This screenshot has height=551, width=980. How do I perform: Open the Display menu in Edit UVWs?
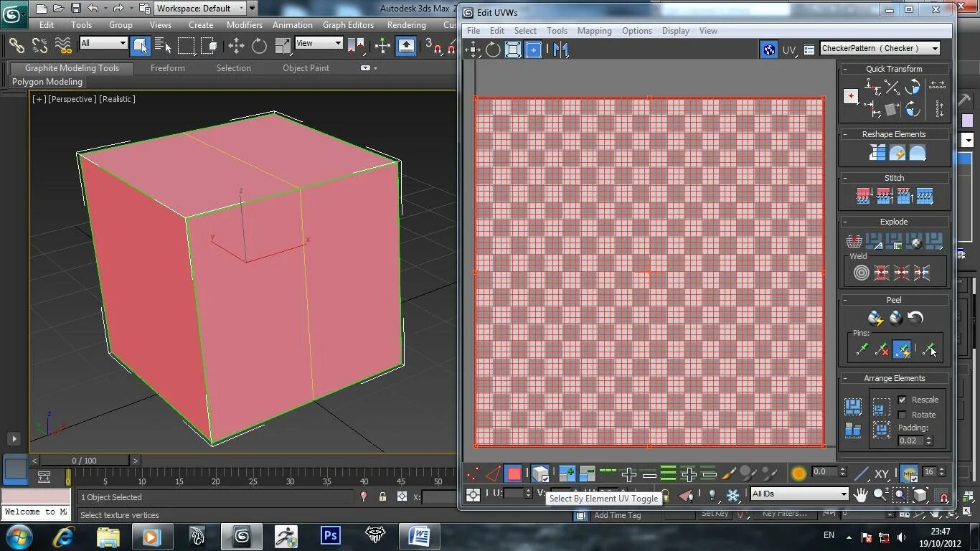tap(676, 31)
